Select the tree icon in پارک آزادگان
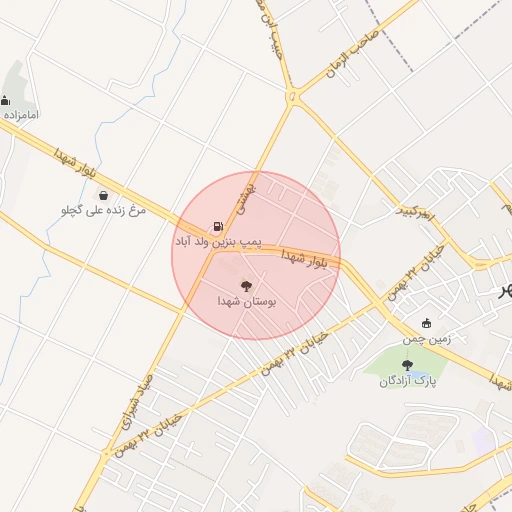The image size is (512, 512). 406,365
